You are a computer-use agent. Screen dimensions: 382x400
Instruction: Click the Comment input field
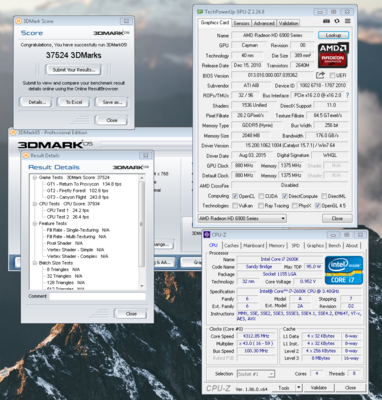pos(97,296)
